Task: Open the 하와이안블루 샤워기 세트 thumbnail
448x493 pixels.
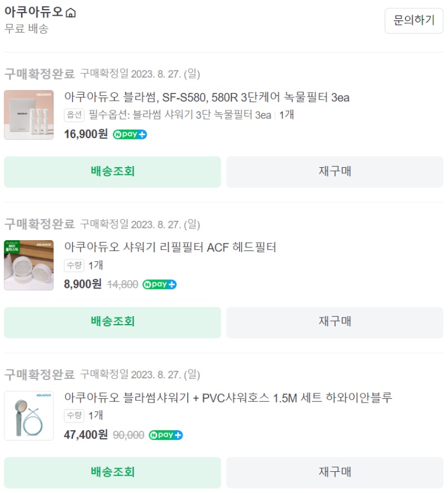Action: pyautogui.click(x=28, y=415)
